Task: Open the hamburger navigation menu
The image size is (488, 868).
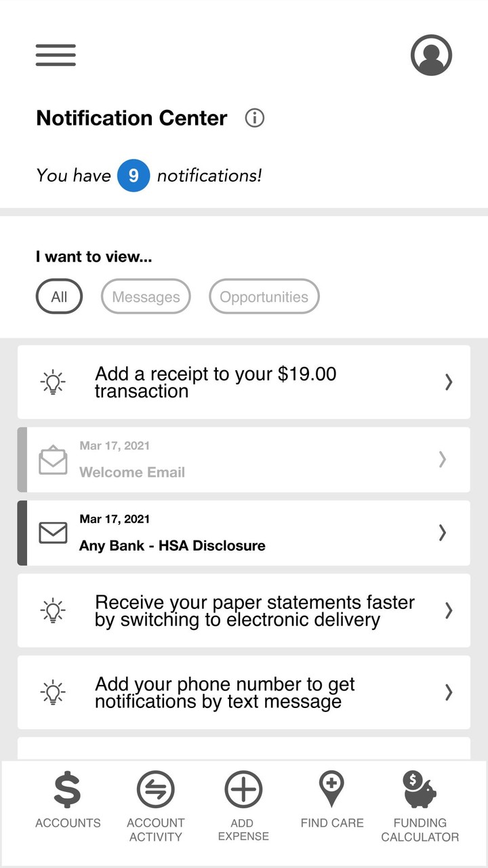Action: coord(55,55)
